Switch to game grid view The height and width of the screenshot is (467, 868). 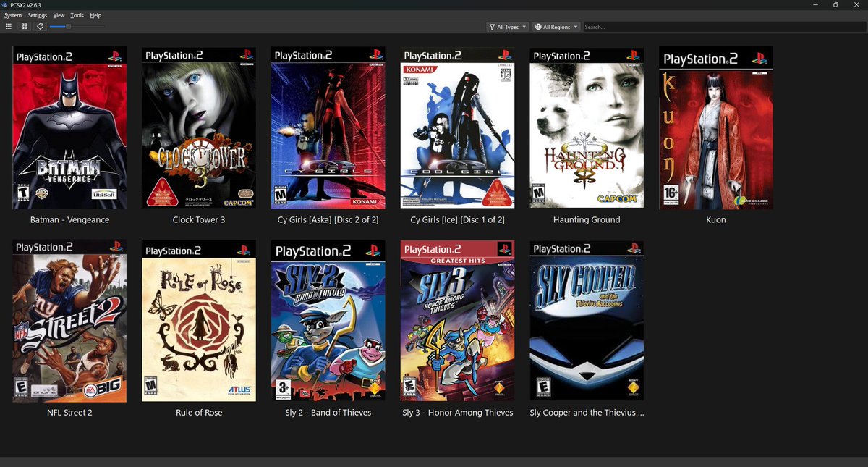(x=25, y=26)
